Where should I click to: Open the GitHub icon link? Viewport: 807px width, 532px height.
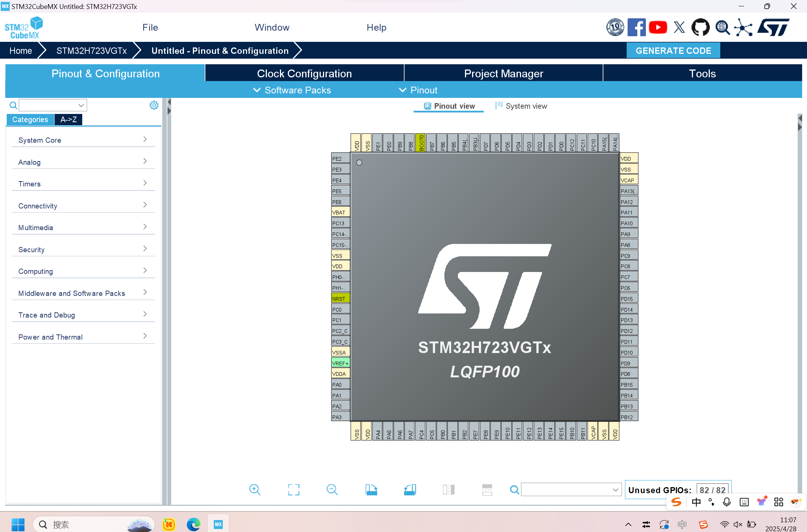click(x=700, y=27)
